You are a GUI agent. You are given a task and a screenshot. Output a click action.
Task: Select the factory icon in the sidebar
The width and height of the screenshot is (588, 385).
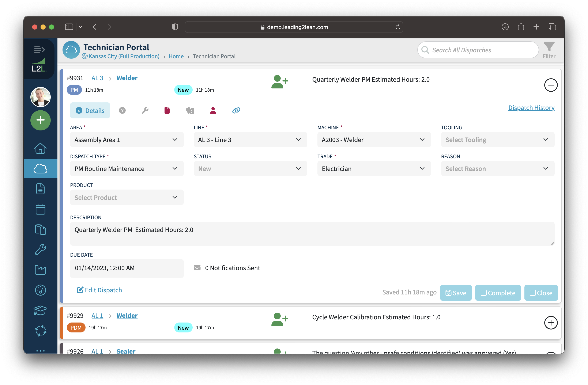click(40, 270)
